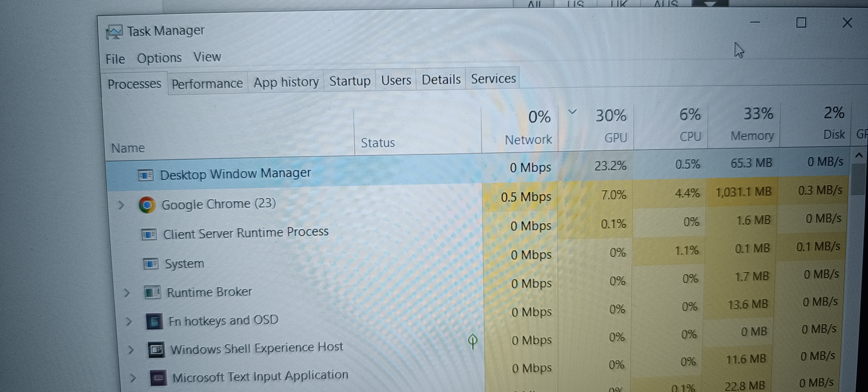Click the scrollbar up arrow
The image size is (868, 392).
(859, 156)
